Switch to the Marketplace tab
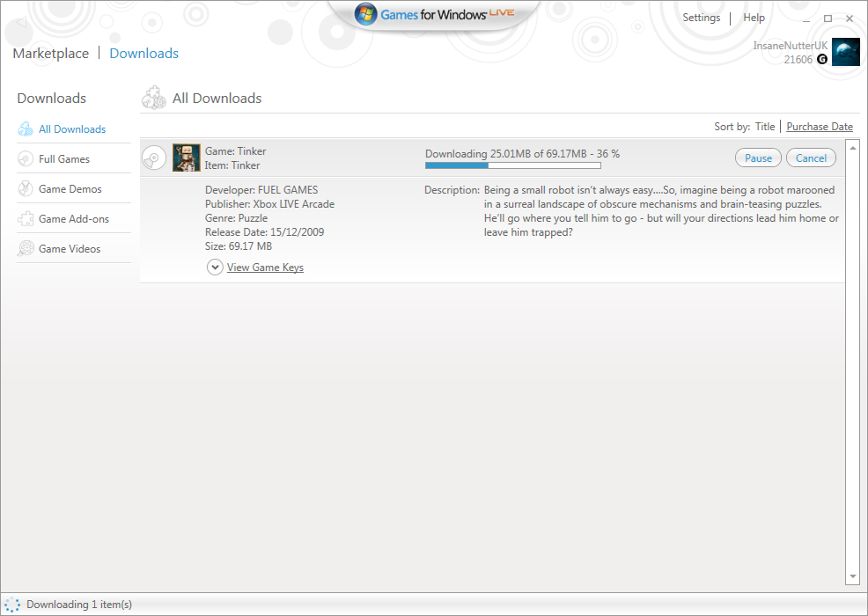The width and height of the screenshot is (868, 616). (51, 53)
